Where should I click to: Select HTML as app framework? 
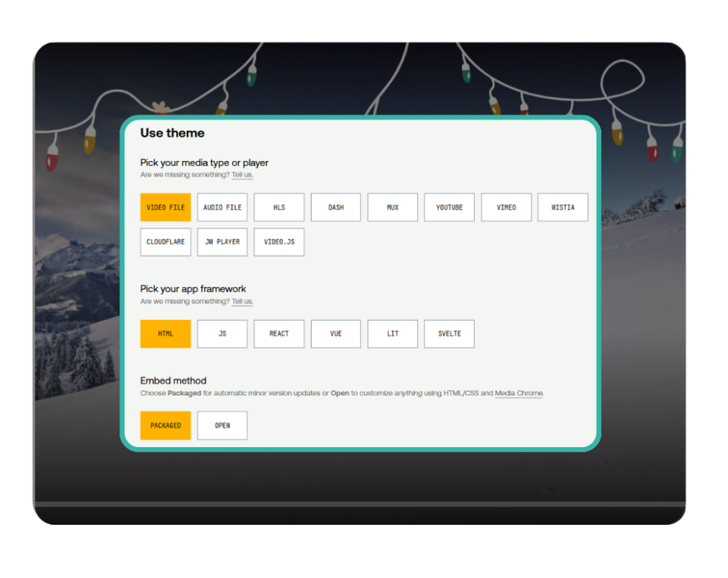tap(165, 334)
